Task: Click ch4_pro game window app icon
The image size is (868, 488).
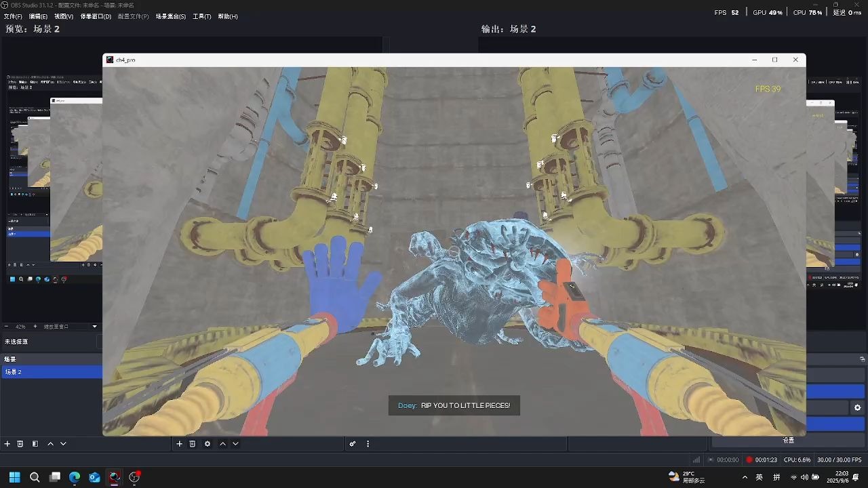Action: pyautogui.click(x=110, y=60)
